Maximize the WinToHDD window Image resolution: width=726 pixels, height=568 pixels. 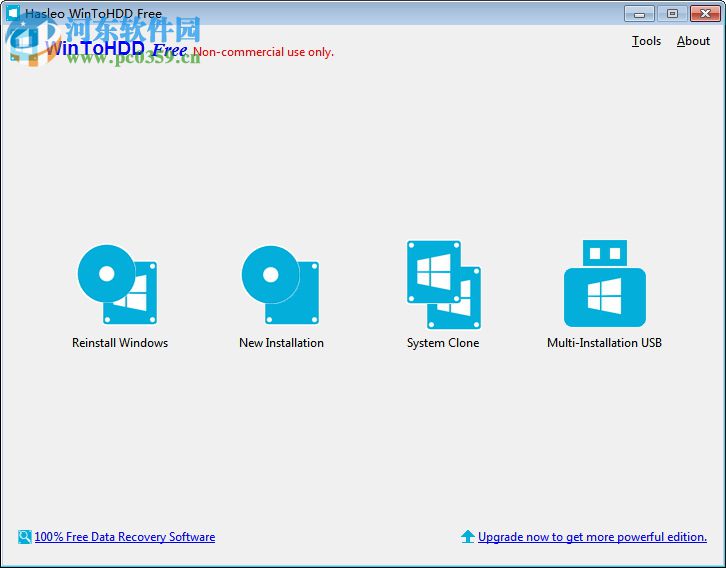coord(672,14)
